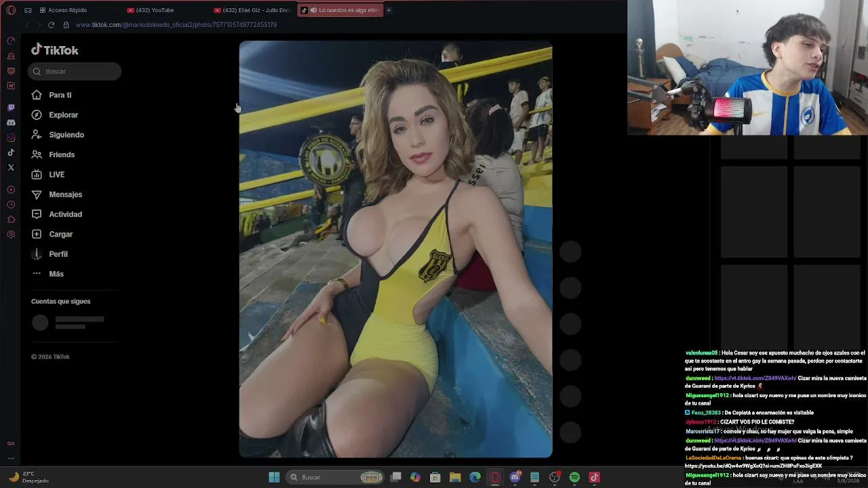Go back to the previous page
The width and height of the screenshot is (868, 488).
27,25
